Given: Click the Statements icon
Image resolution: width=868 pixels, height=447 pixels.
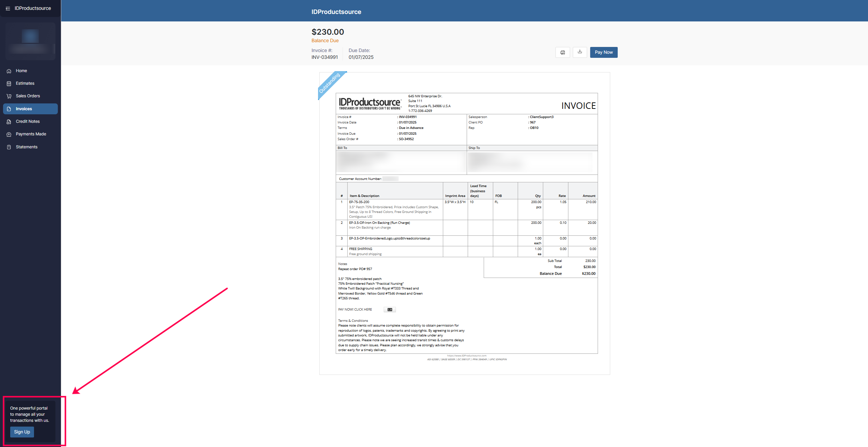Looking at the screenshot, I should (9, 147).
